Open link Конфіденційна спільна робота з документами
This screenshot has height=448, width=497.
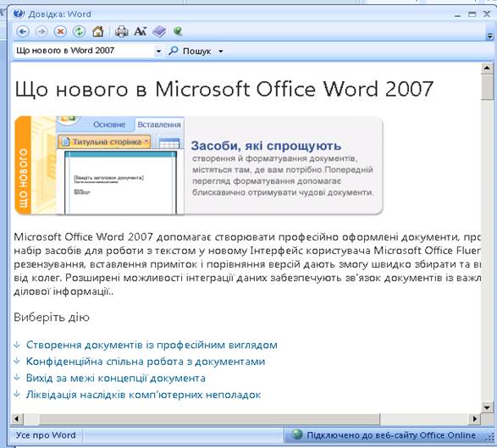click(x=146, y=362)
